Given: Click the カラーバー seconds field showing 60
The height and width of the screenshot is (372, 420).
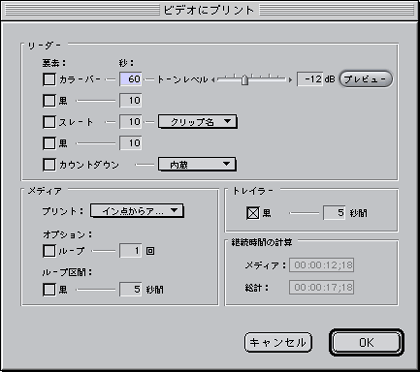Looking at the screenshot, I should 131,79.
